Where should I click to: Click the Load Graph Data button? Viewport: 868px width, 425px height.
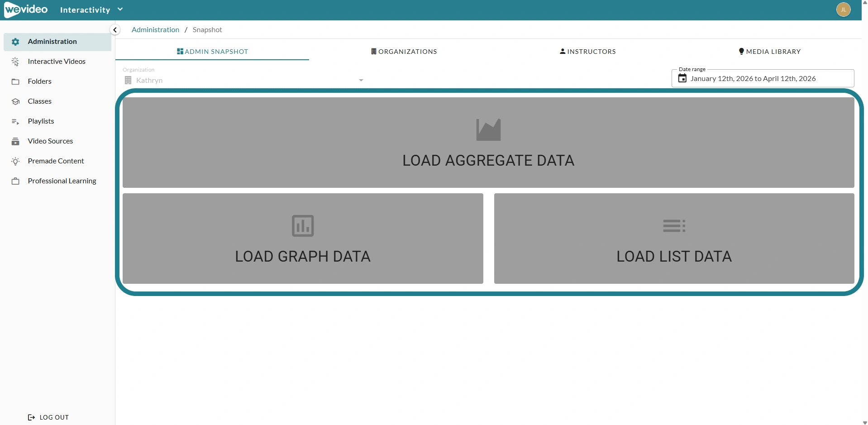303,239
